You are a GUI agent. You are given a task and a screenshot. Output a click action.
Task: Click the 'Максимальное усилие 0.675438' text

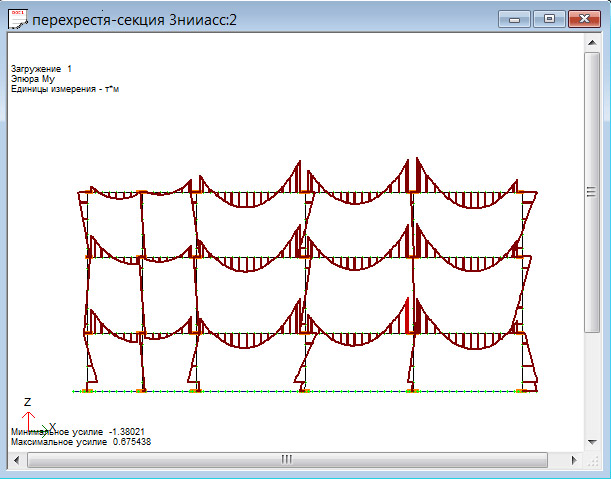tap(80, 442)
